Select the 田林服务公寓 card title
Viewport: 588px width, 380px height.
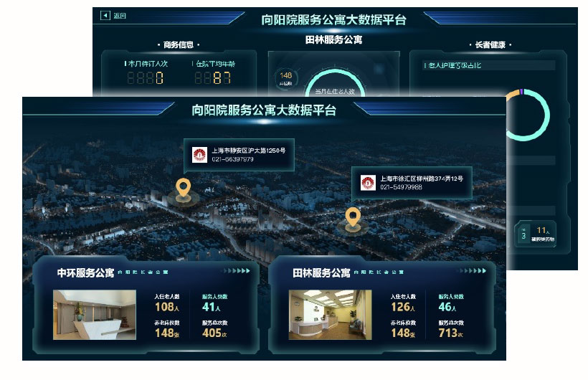321,272
